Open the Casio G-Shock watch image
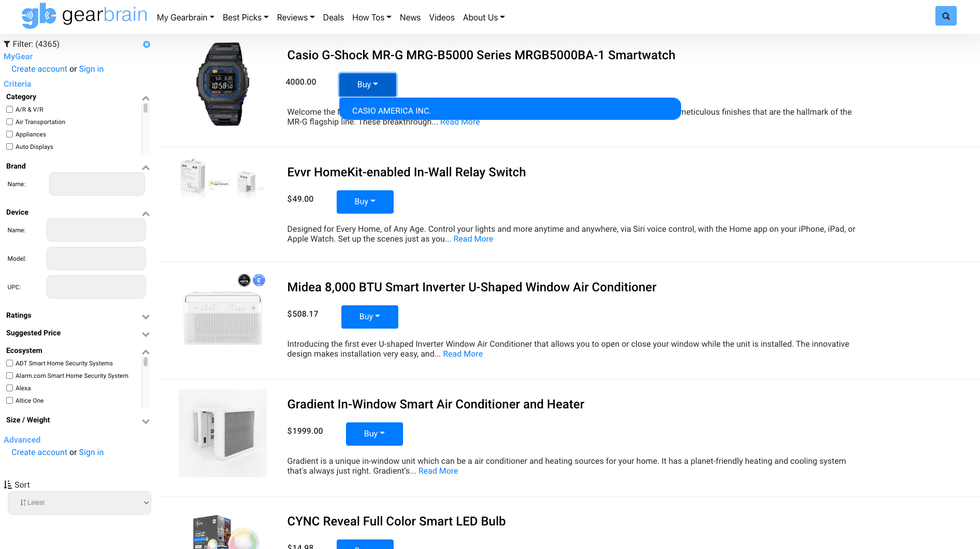 coord(222,84)
